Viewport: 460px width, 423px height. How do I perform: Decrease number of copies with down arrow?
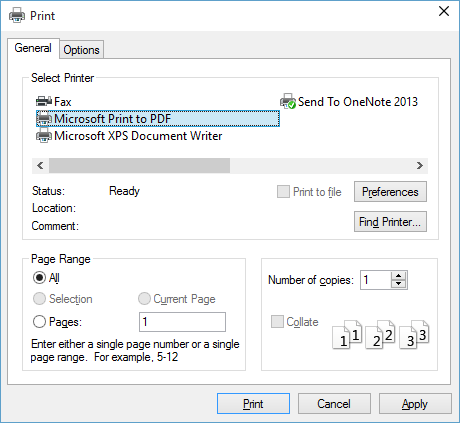pyautogui.click(x=399, y=284)
